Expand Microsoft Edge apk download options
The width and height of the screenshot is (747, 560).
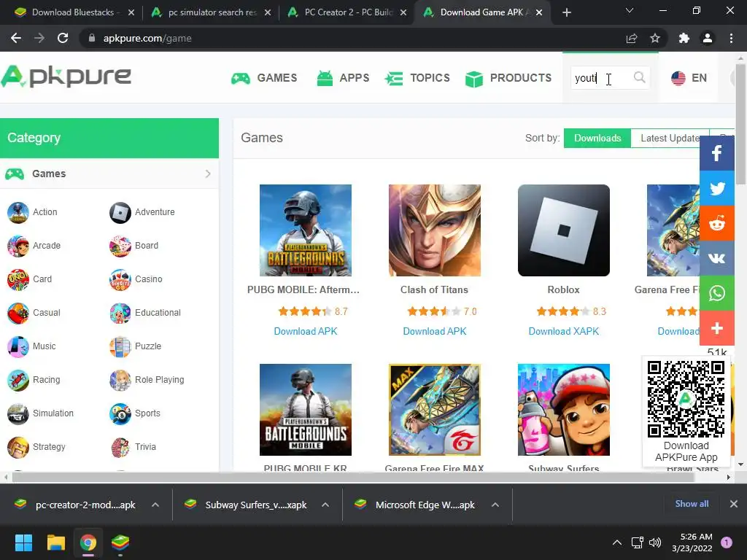[495, 505]
